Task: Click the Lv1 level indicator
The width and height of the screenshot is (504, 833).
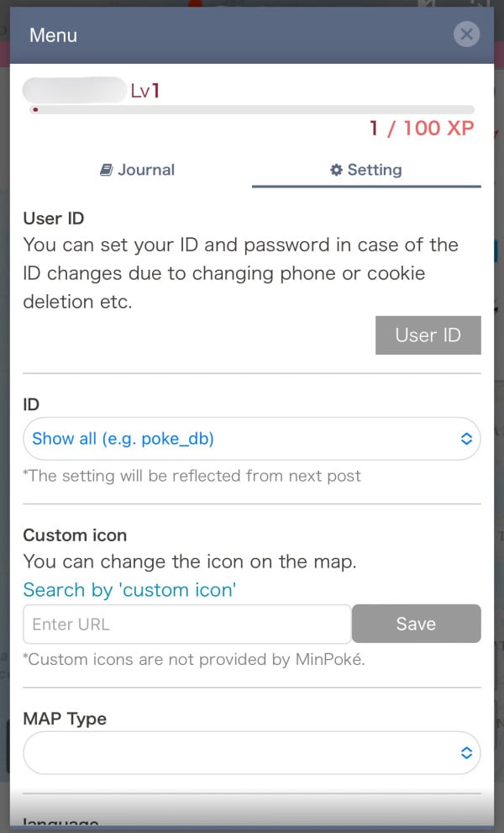Action: tap(144, 91)
